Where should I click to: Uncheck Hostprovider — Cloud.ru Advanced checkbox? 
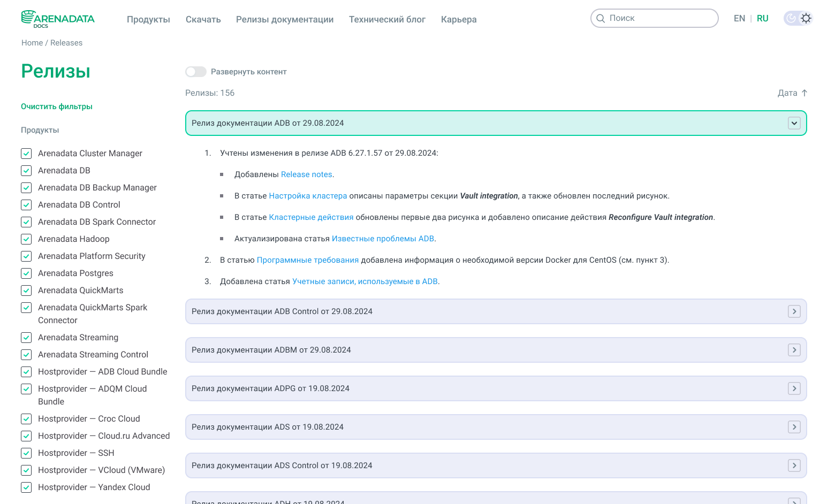26,436
